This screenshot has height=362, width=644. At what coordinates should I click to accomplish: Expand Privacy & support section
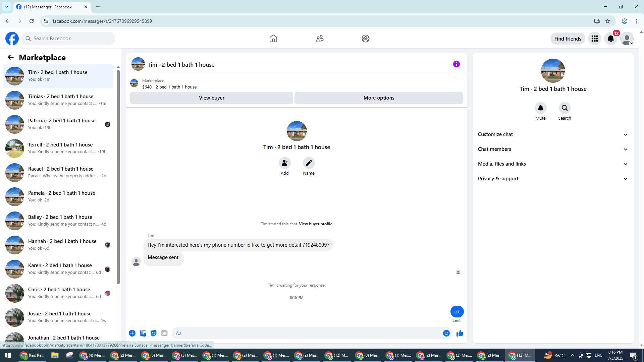pyautogui.click(x=552, y=179)
